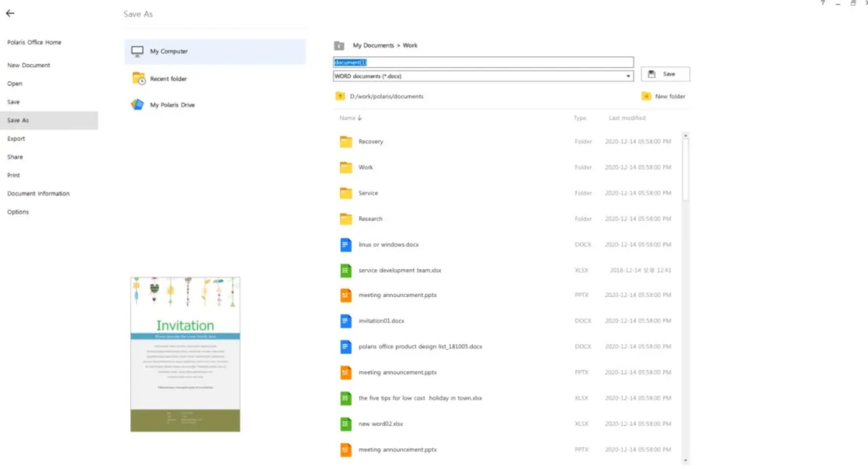
Task: Select Print from the left menu
Action: coord(12,175)
